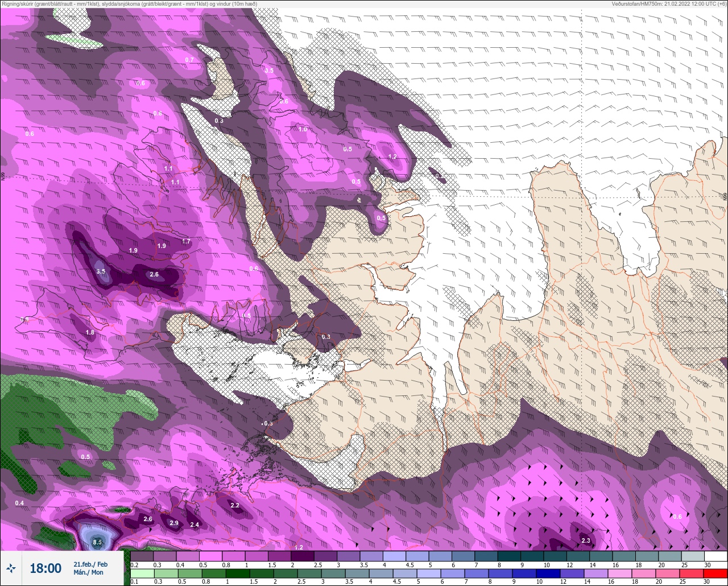
Task: Click the 2.4 precipitation value on the map
Action: coord(195,525)
